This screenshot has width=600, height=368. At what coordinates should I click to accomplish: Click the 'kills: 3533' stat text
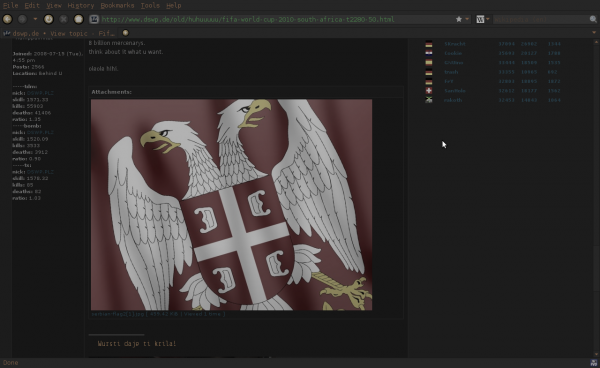point(26,145)
